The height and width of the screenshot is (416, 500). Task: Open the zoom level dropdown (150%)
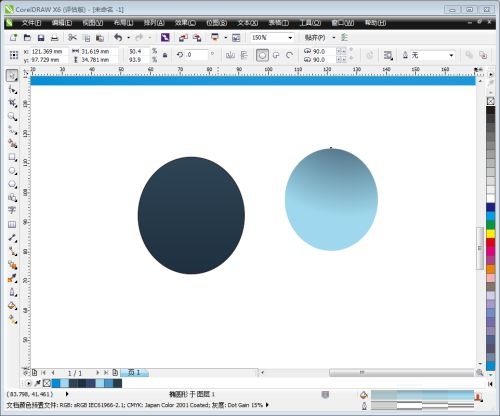coord(290,38)
